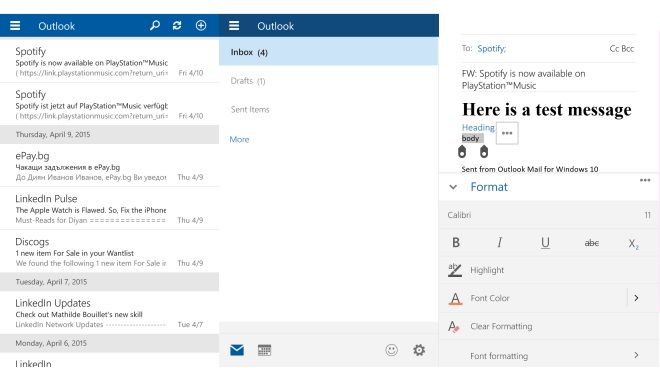Open font size 11 selector
Screen dimensions: 660x368
(647, 215)
